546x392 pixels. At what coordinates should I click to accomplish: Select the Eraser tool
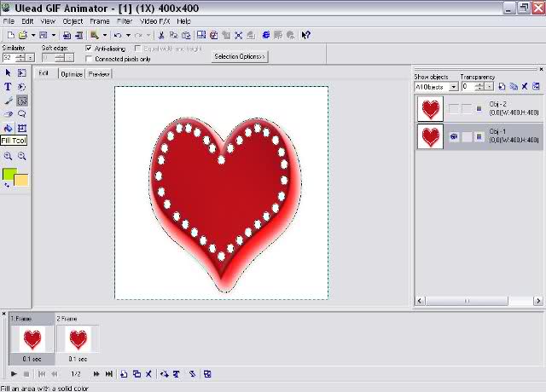8,114
